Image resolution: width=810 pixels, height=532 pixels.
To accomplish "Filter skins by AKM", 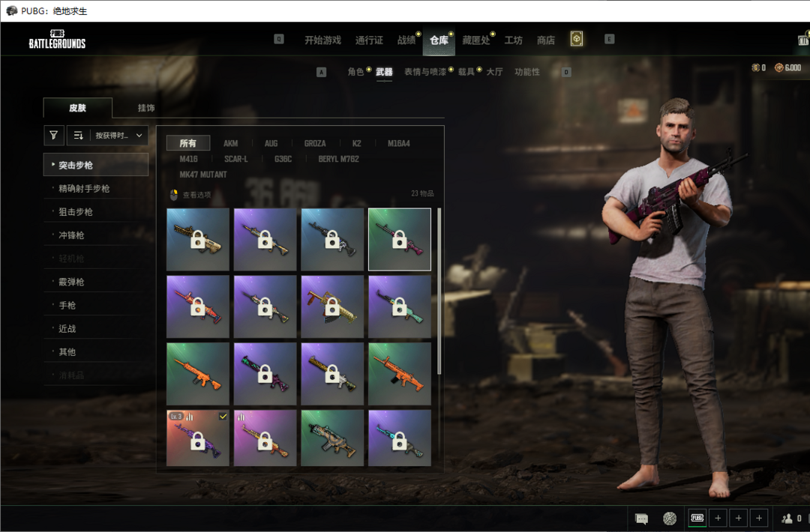I will point(230,143).
